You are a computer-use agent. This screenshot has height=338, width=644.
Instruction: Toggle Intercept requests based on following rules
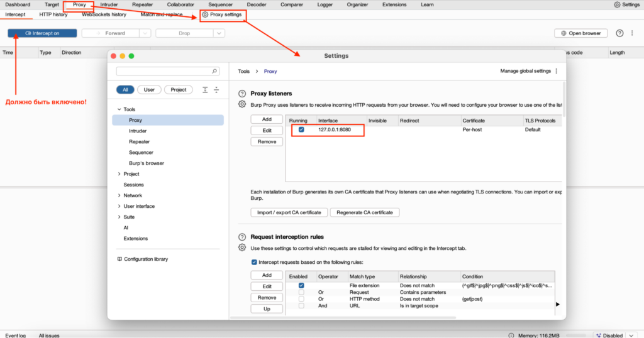pos(254,262)
